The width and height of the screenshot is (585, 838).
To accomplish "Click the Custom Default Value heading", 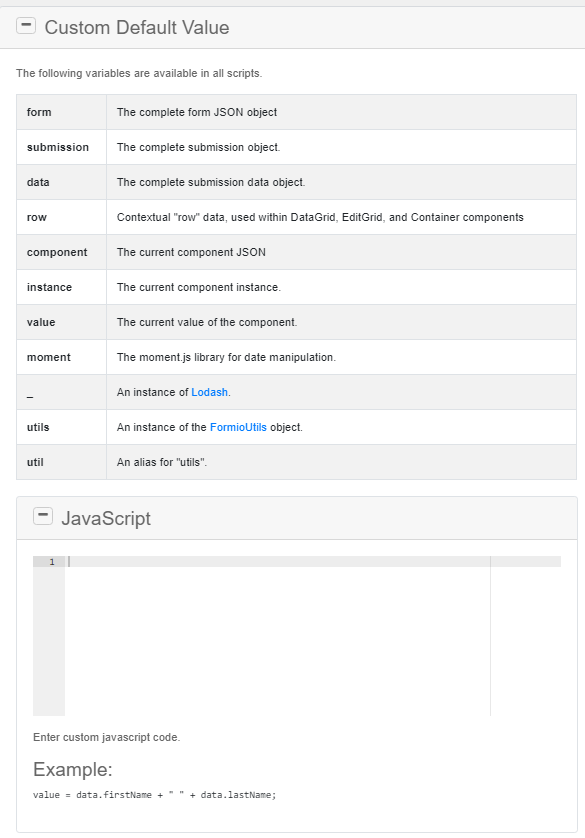I will click(137, 27).
